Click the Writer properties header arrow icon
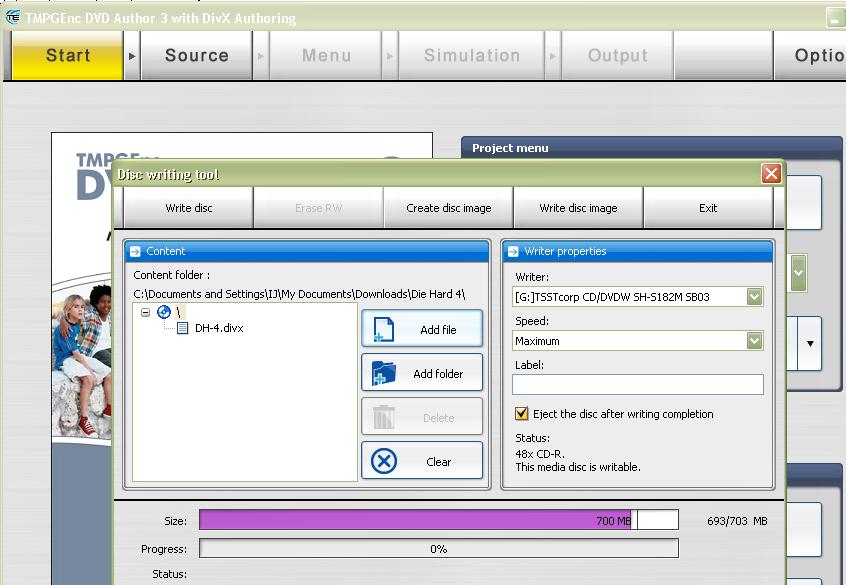The width and height of the screenshot is (846, 585). (513, 251)
